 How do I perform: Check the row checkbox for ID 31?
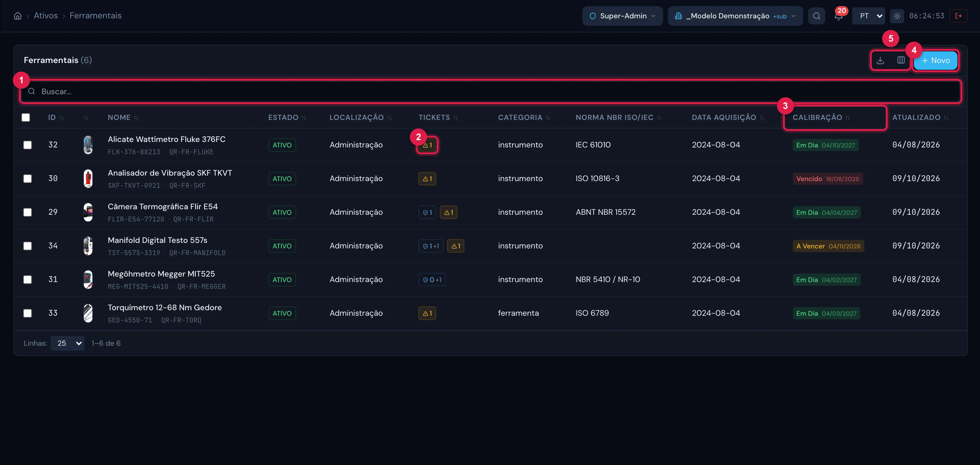(28, 280)
